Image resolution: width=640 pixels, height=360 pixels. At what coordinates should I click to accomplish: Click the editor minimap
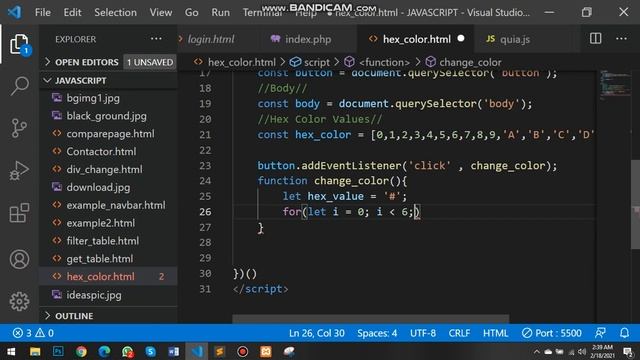click(615, 85)
